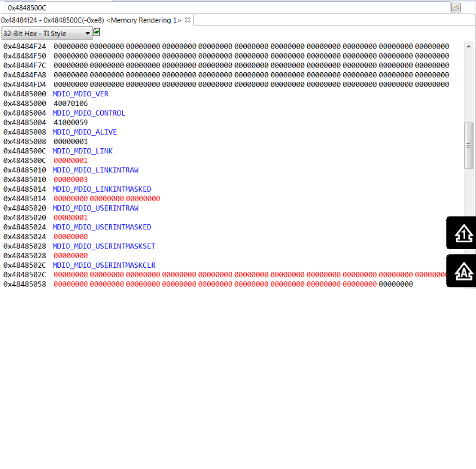This screenshot has width=476, height=469.
Task: Select the MDIO_MDIO_LINK register label
Action: click(x=83, y=151)
